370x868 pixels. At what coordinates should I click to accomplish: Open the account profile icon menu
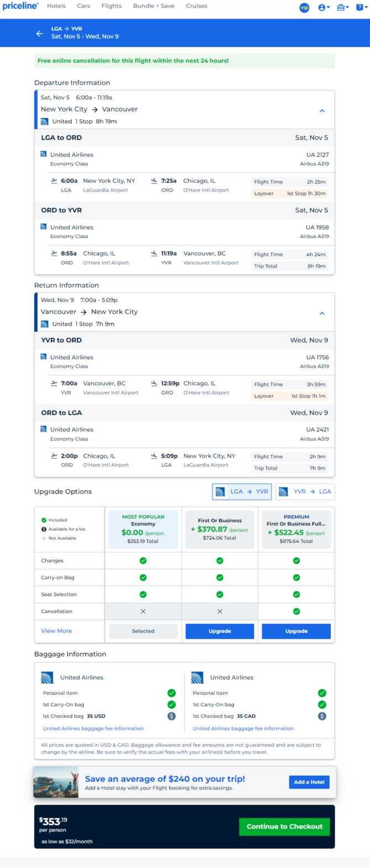(324, 7)
